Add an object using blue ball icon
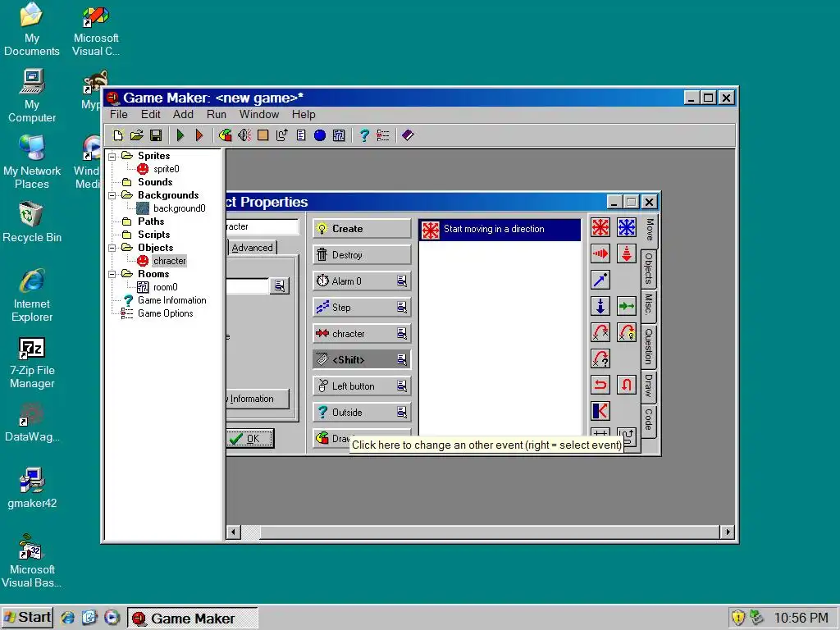Viewport: 840px width, 630px height. 320,135
